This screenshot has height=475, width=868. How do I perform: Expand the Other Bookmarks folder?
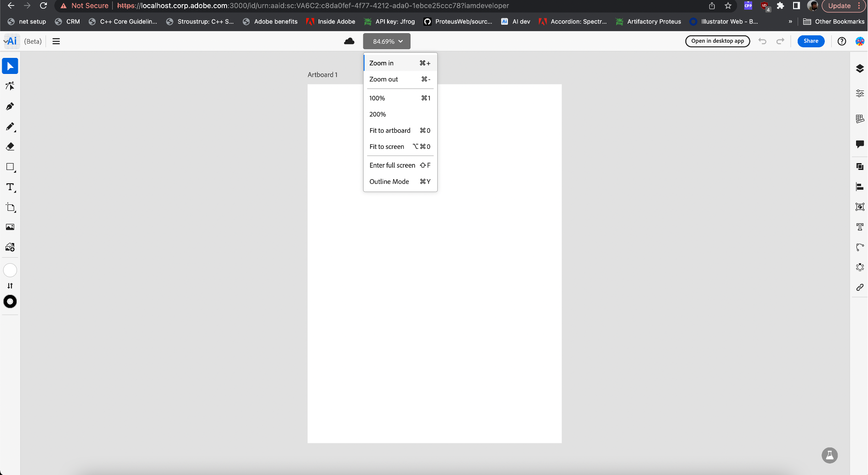point(834,21)
